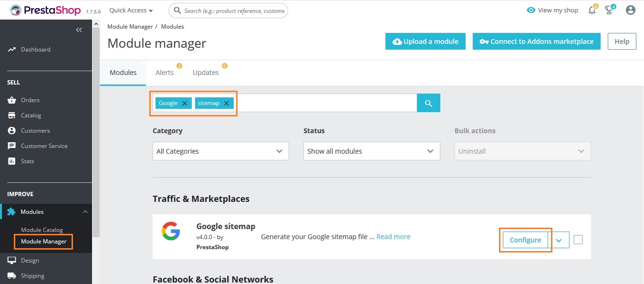Click the Google sitemap module logo

click(171, 231)
